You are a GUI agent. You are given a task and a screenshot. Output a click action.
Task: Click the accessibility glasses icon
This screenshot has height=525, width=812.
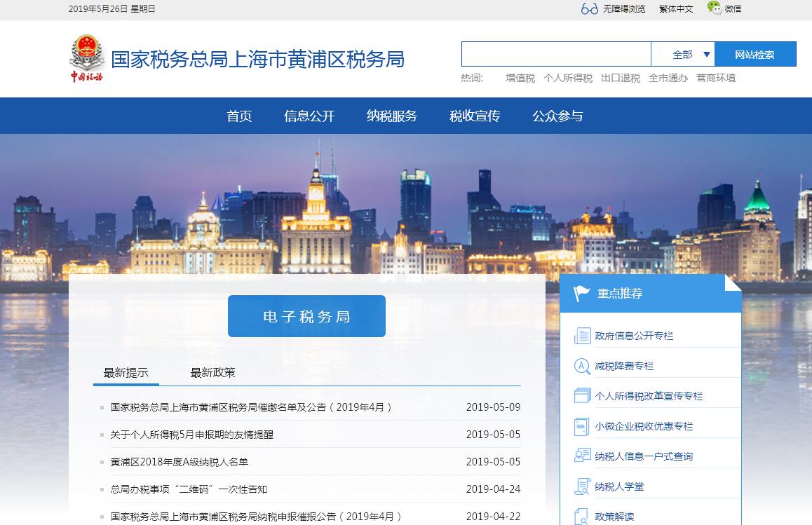point(589,8)
